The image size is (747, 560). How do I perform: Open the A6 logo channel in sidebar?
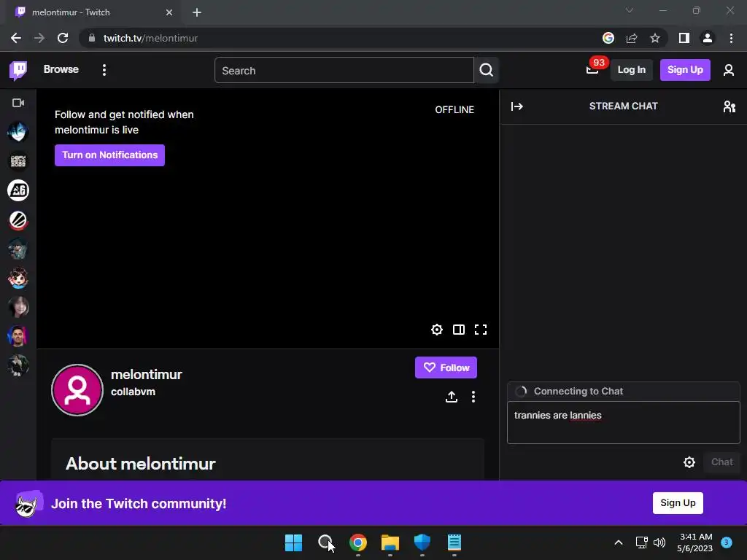click(x=18, y=190)
